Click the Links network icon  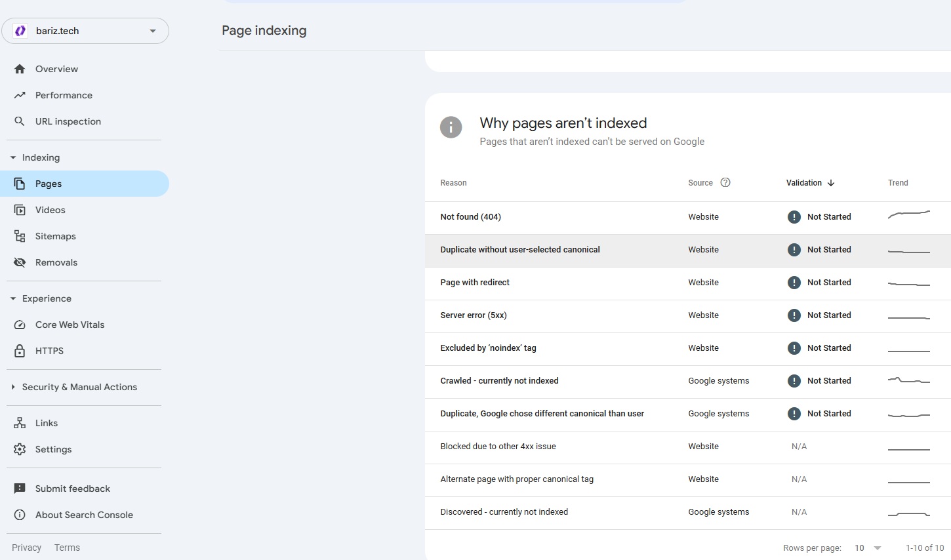[20, 423]
